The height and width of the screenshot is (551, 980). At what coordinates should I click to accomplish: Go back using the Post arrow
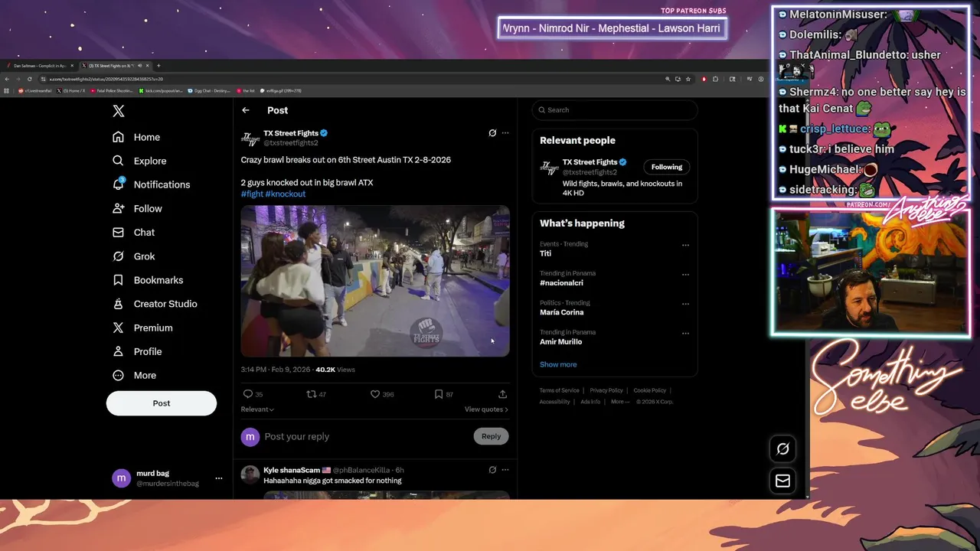pos(246,110)
